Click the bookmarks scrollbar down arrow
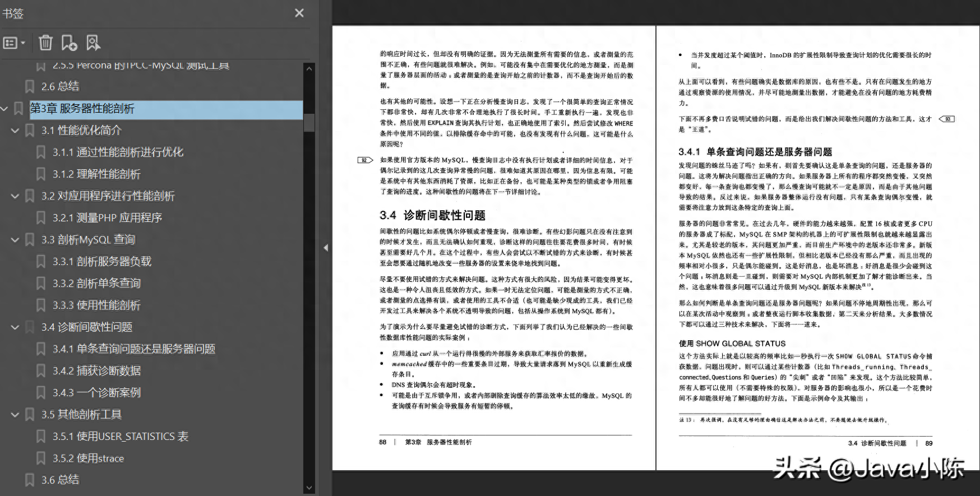 309,488
